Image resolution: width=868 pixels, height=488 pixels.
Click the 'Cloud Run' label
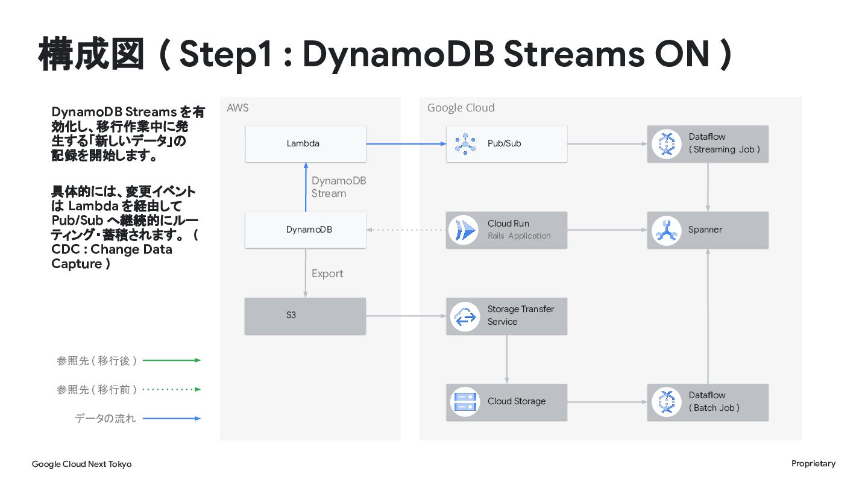tap(508, 224)
